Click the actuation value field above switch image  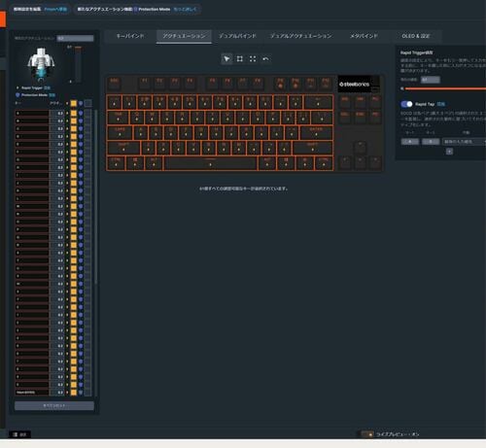[x=75, y=38]
